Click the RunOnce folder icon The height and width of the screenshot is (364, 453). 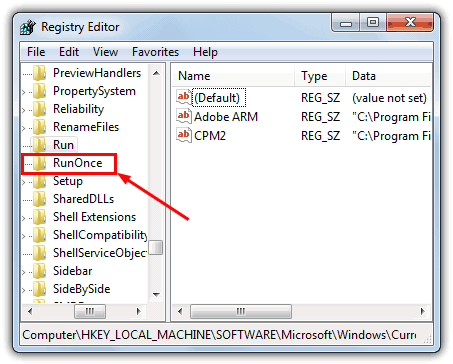(40, 163)
